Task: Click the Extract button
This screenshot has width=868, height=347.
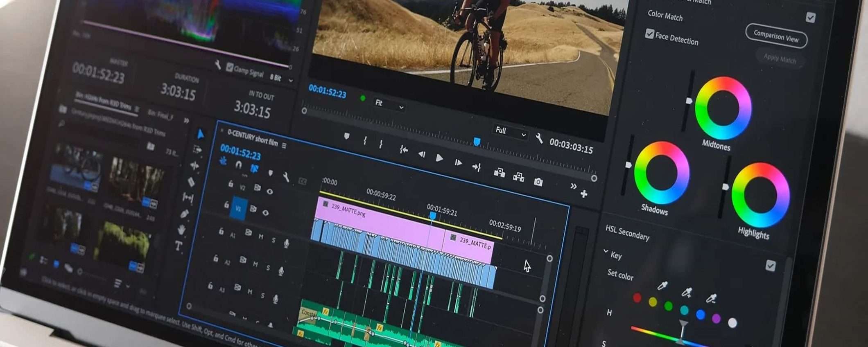Action: pyautogui.click(x=518, y=177)
